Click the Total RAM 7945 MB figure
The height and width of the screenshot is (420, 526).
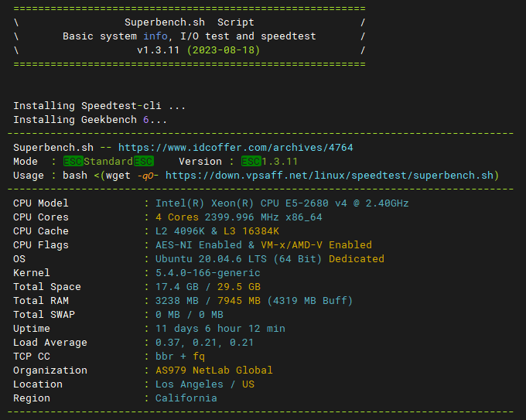[x=238, y=301]
